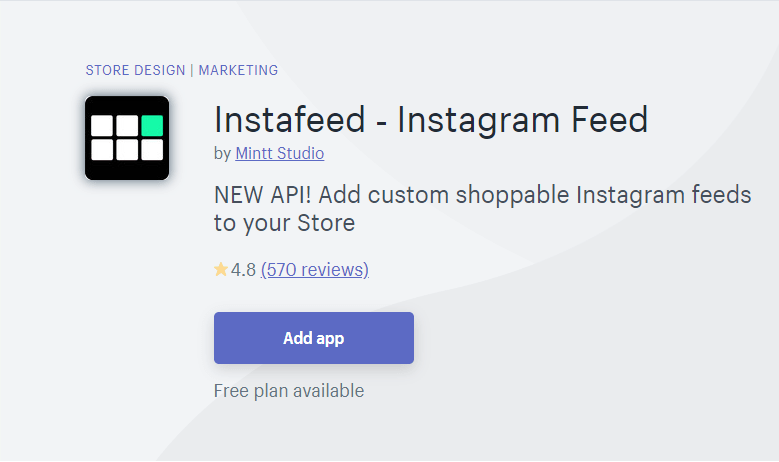Click the 4.8 rating number

coord(243,270)
